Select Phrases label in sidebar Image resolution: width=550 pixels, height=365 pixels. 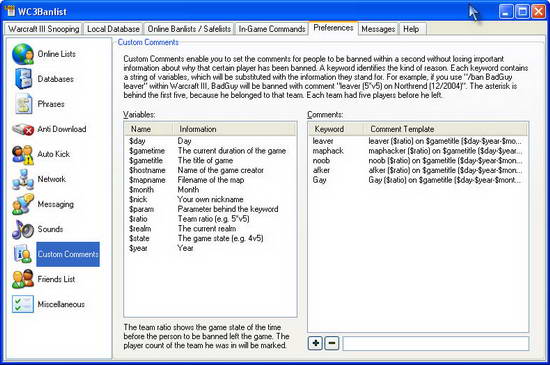[x=51, y=104]
